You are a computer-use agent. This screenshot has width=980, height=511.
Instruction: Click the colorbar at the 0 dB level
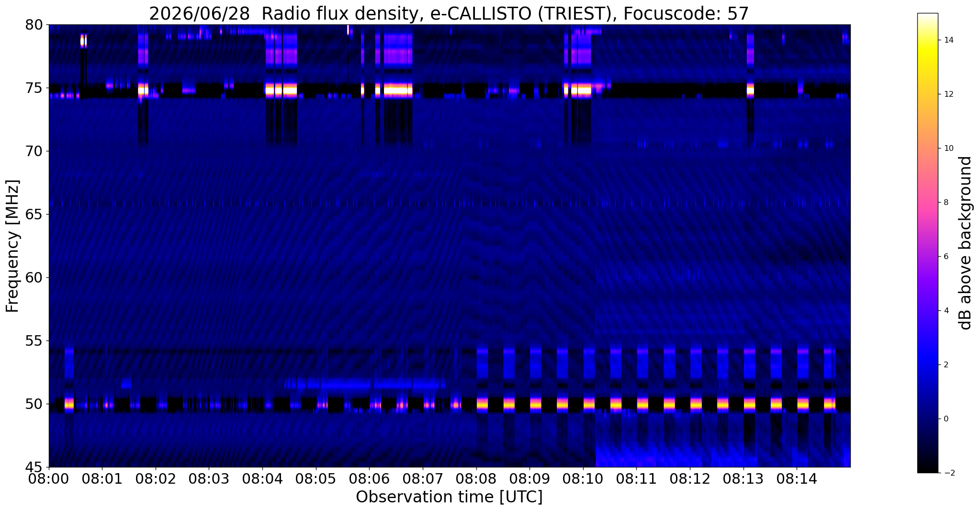pos(927,419)
